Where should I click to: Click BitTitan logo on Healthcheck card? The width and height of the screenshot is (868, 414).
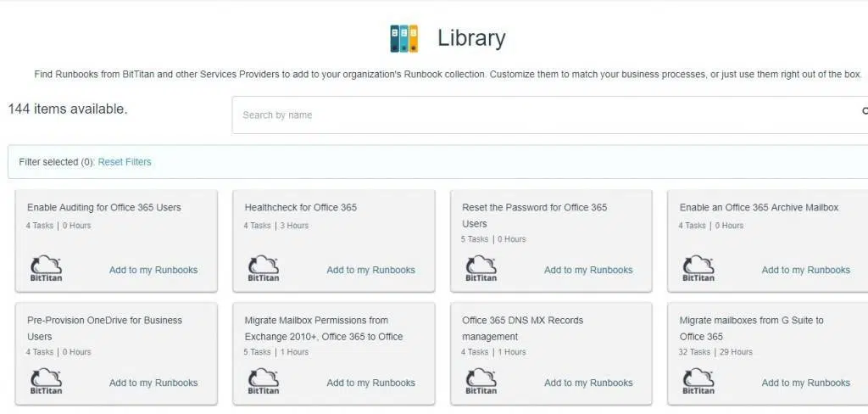[x=264, y=268]
